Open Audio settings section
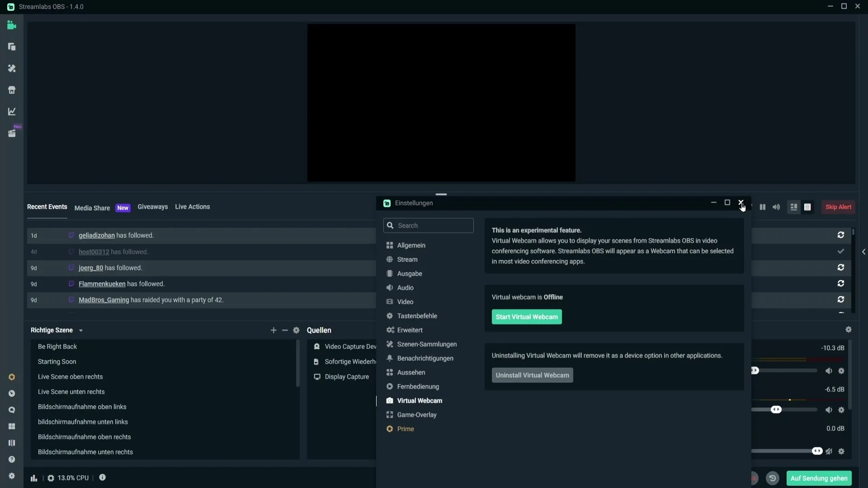Screen dimensions: 868x488 point(405,288)
